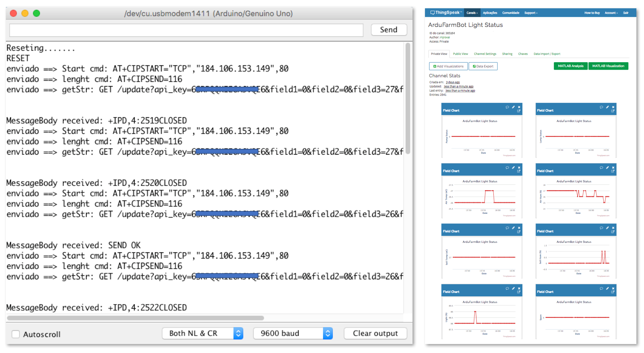Image resolution: width=644 pixels, height=353 pixels.
Task: Pop out the Spare chart
Action: [x=613, y=292]
